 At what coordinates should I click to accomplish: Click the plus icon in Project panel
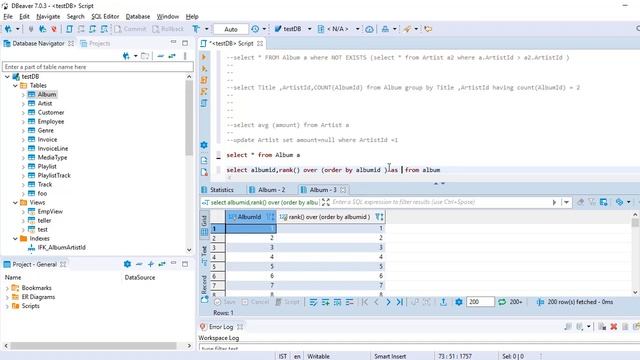point(151,264)
